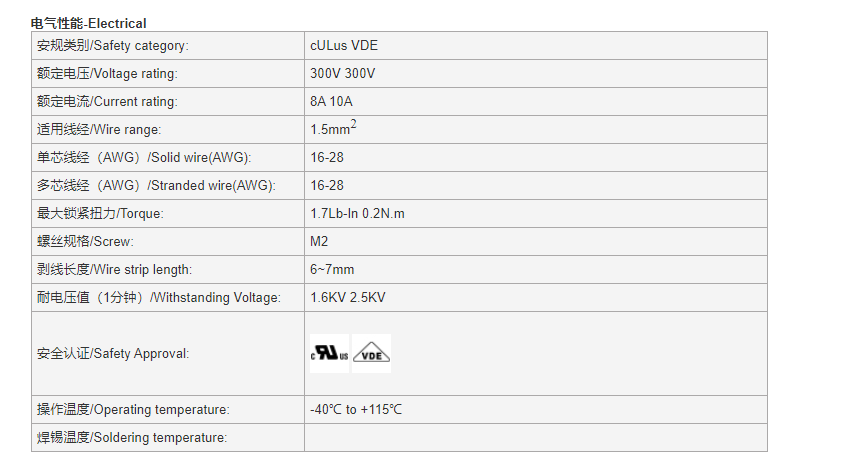Click the VDE certification logo
This screenshot has width=855, height=468.
371,353
